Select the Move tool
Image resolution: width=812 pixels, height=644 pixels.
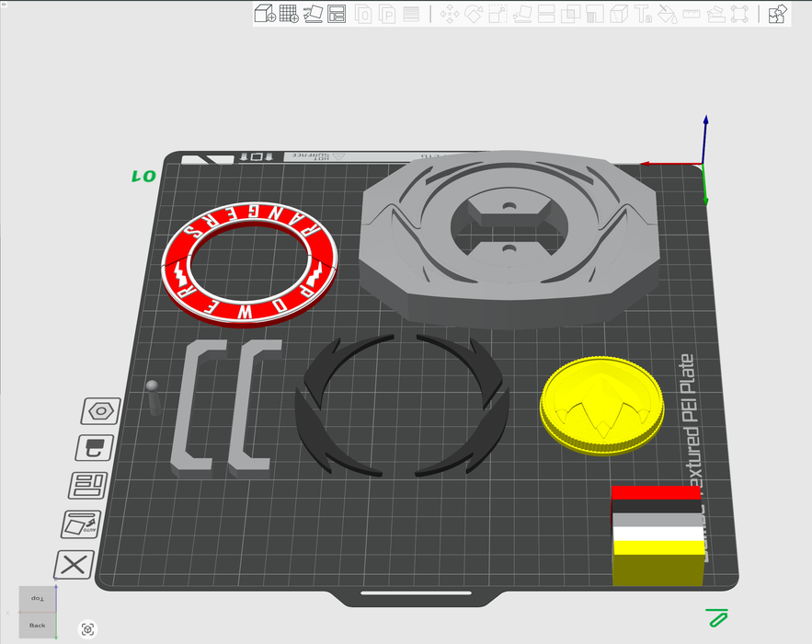(x=450, y=15)
